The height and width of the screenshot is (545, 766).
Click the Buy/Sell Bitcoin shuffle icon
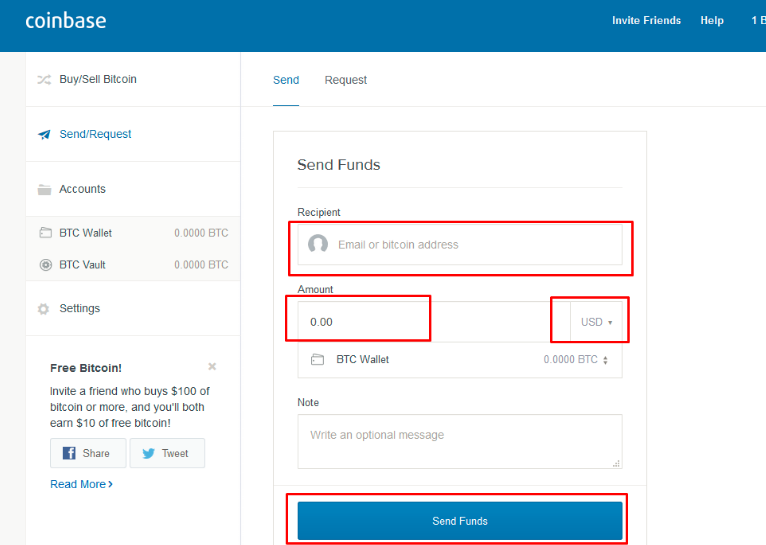pos(44,79)
